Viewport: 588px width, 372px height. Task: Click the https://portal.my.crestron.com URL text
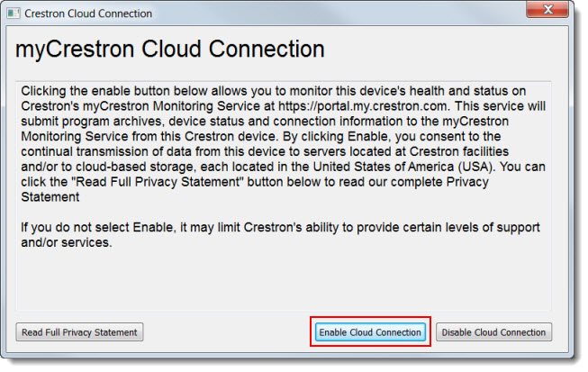pyautogui.click(x=363, y=106)
